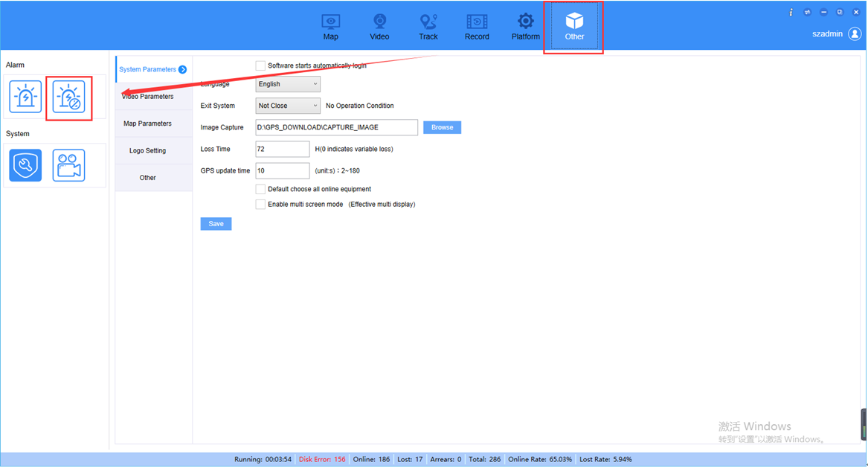Switch to Map Parameters tab
The width and height of the screenshot is (868, 468).
click(x=153, y=124)
